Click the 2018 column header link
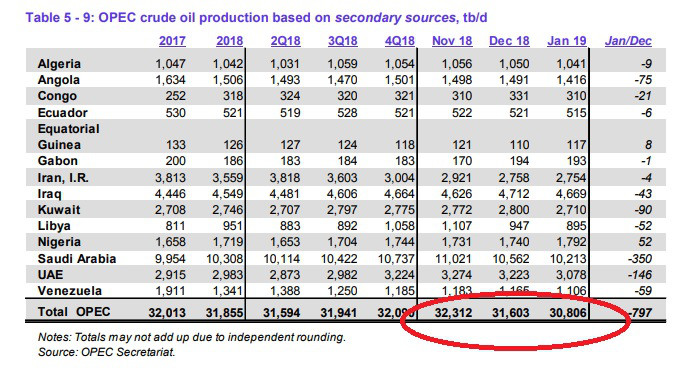This screenshot has height=377, width=691. coord(230,41)
